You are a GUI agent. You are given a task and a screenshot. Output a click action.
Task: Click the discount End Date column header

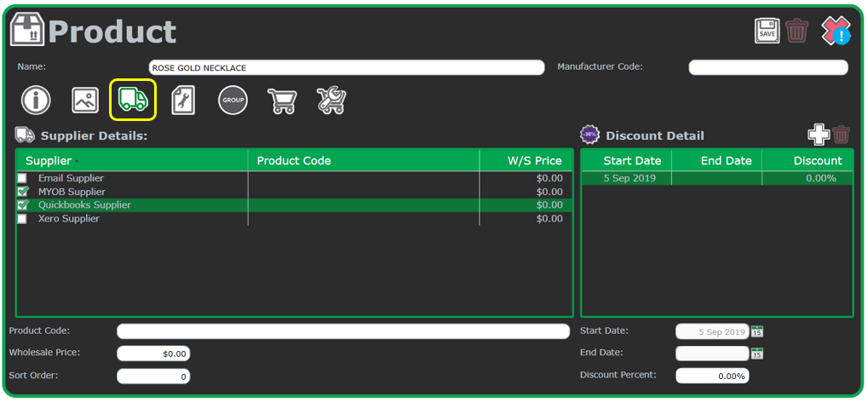click(717, 160)
